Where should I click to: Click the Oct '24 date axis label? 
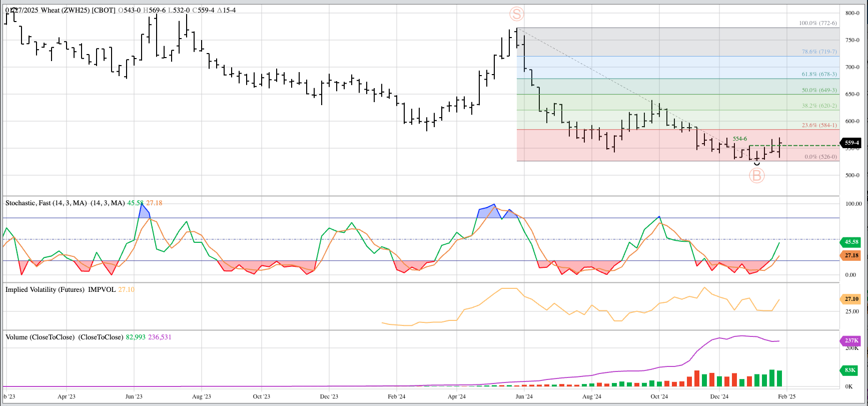click(659, 396)
